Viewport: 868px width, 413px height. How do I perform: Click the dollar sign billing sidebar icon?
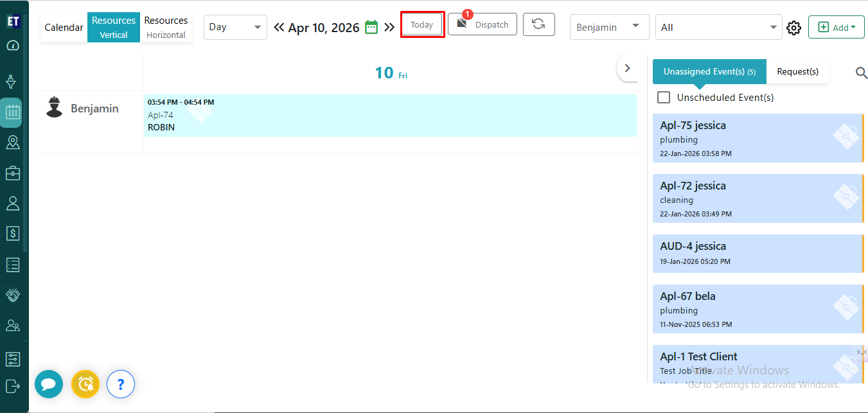coord(13,233)
